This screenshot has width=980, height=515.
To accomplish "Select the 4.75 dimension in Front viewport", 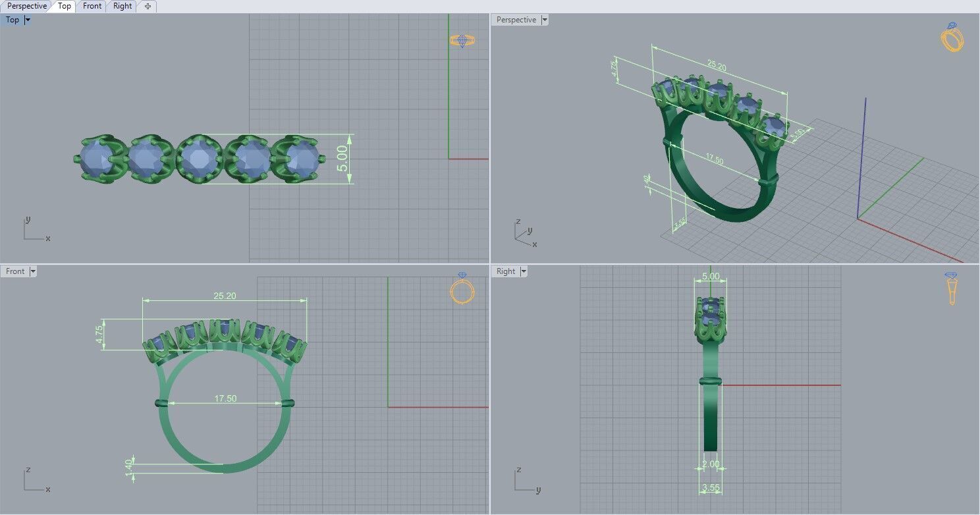I will tap(99, 335).
